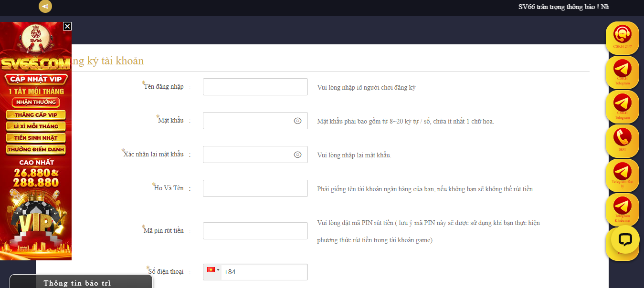Viewport: 644px width, 288px height.
Task: Click the THĂNG CẤP VIP banner item
Action: 36,115
